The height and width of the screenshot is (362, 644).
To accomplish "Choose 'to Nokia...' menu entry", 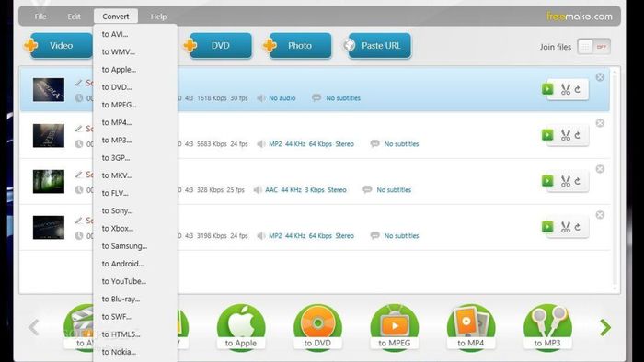I will point(135,351).
